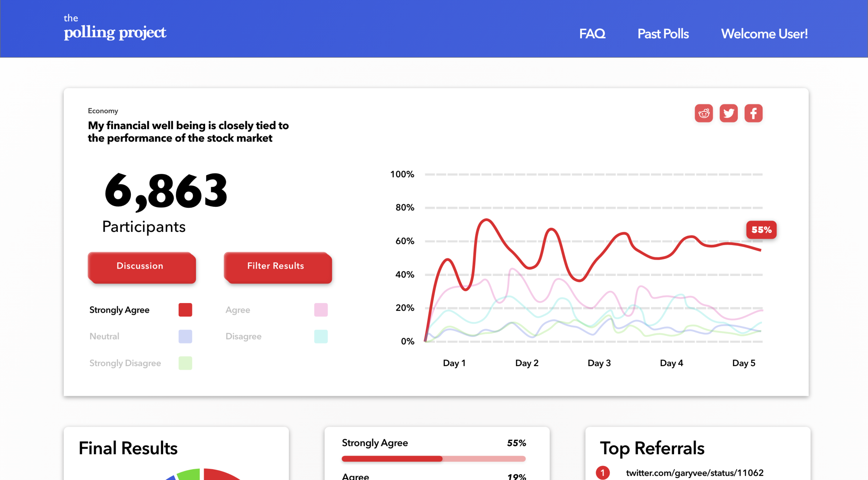Click the Day 2 axis label
This screenshot has width=868, height=480.
point(527,363)
